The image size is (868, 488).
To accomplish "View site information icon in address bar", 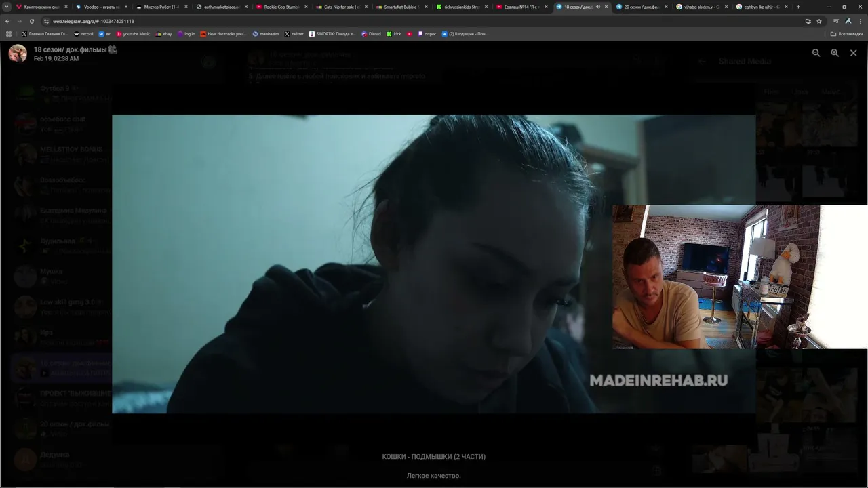I will point(46,21).
